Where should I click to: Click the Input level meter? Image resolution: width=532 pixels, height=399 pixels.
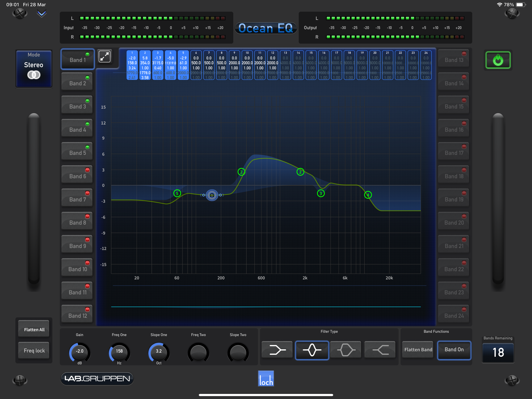click(146, 28)
